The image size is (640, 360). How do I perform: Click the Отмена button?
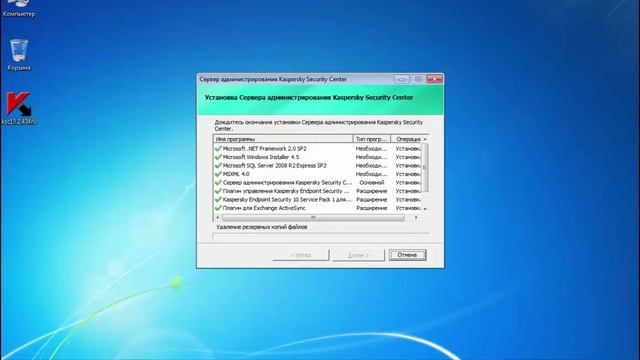407,255
